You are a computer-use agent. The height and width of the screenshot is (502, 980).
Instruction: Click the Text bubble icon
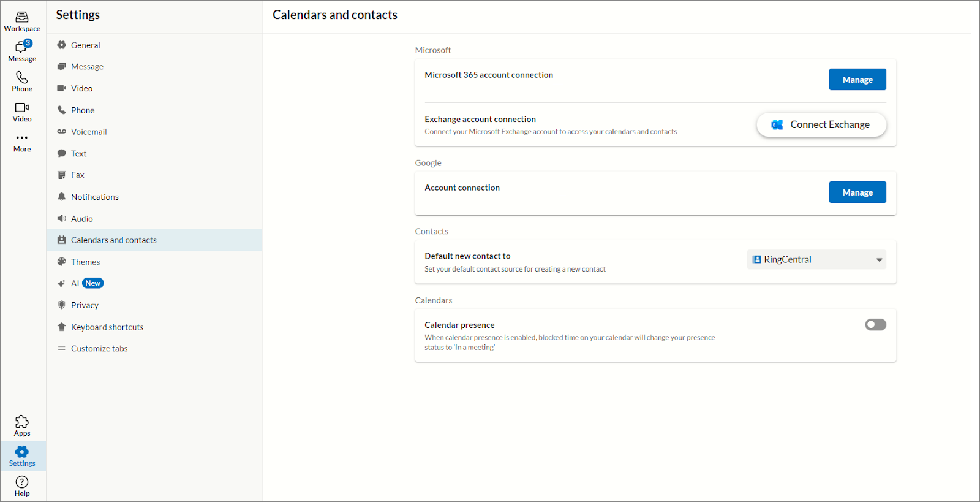[x=61, y=153]
